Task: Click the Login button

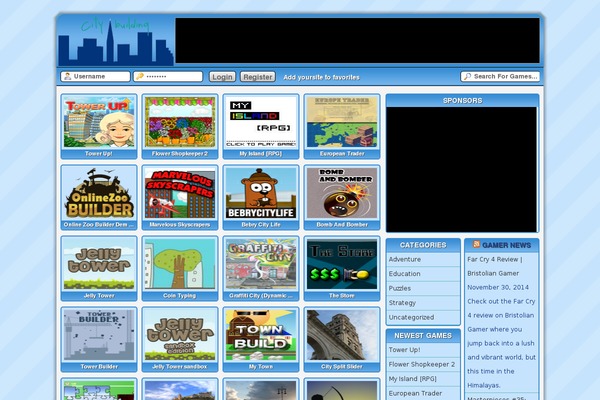Action: pos(222,77)
